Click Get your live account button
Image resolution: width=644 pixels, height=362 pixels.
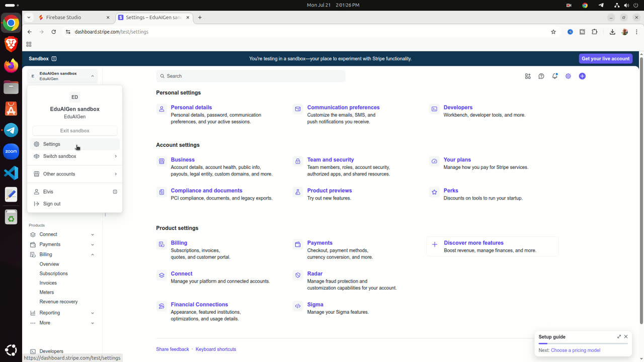tap(605, 59)
